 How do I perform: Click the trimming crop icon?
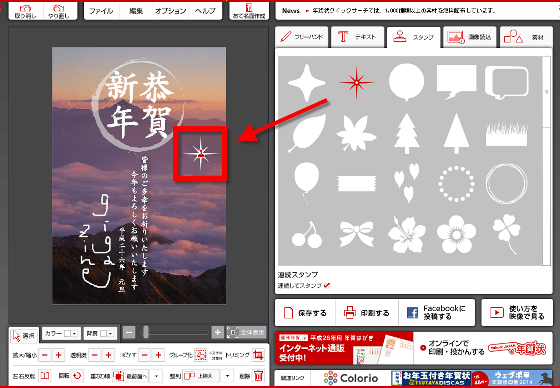tap(258, 355)
